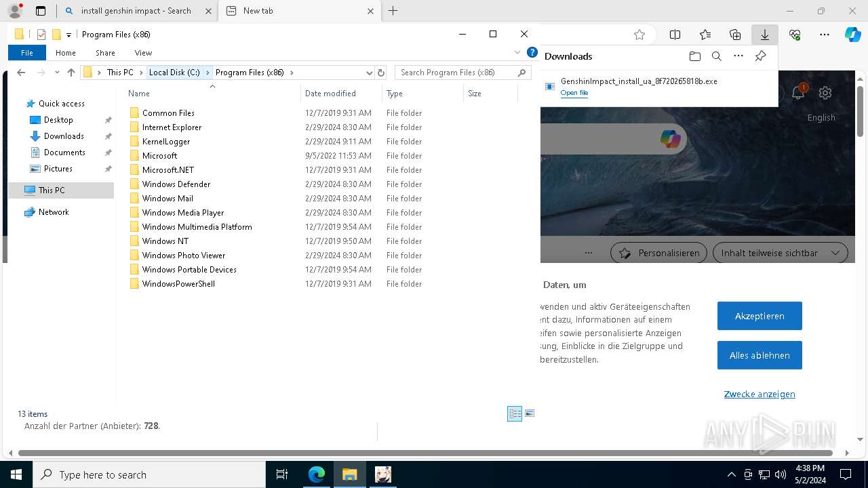Launch Microsoft Edge from taskbar
Image resolution: width=868 pixels, height=488 pixels.
click(x=317, y=474)
